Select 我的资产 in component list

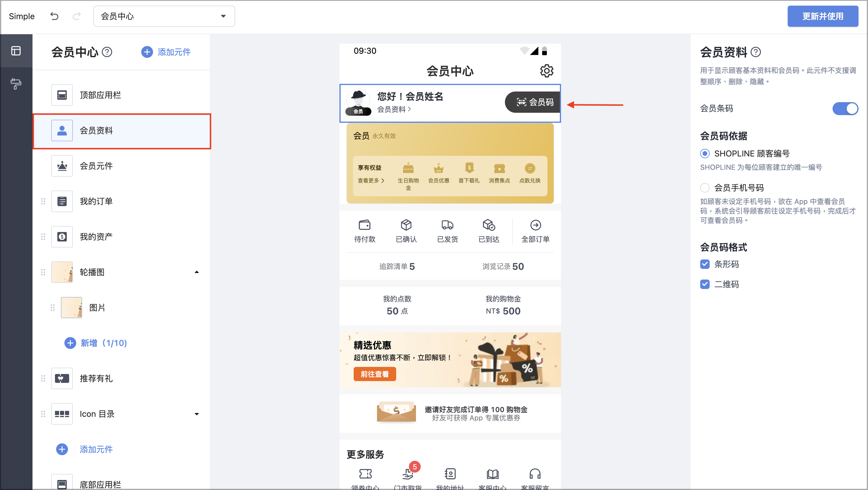[x=122, y=237]
